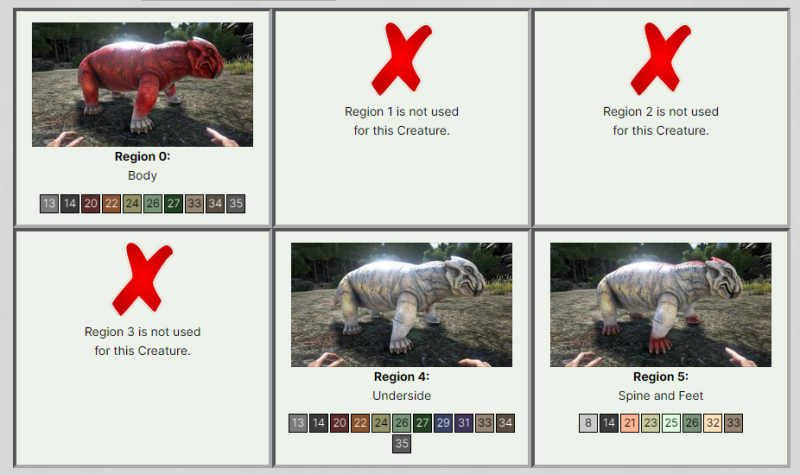The height and width of the screenshot is (475, 800).
Task: Choose color swatch 27 under Region 0
Action: 173,204
